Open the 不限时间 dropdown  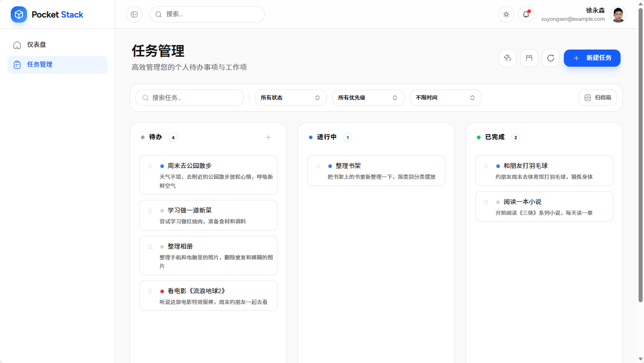coord(445,98)
